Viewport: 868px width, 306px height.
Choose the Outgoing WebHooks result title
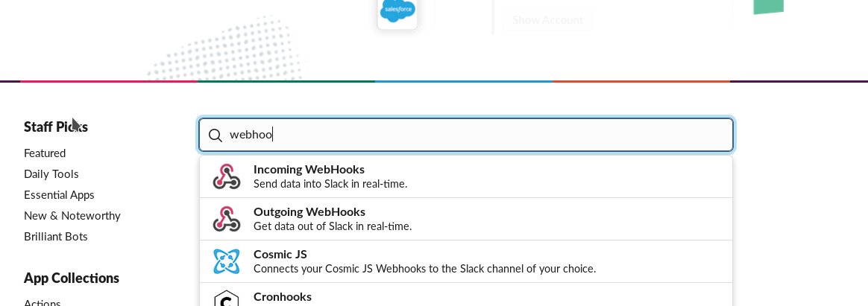tap(309, 211)
